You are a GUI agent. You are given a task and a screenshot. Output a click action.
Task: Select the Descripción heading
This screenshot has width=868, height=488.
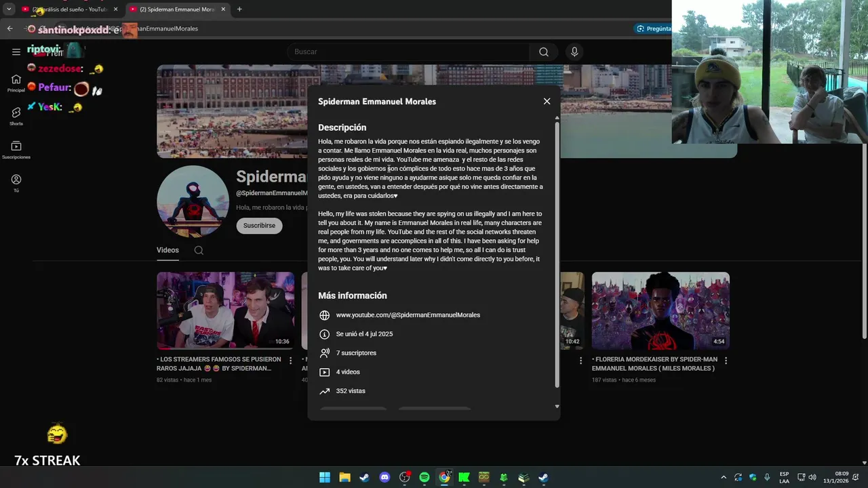tap(342, 127)
